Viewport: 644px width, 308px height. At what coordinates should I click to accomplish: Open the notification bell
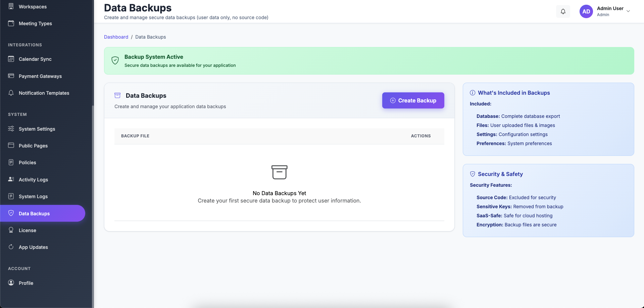click(x=563, y=11)
